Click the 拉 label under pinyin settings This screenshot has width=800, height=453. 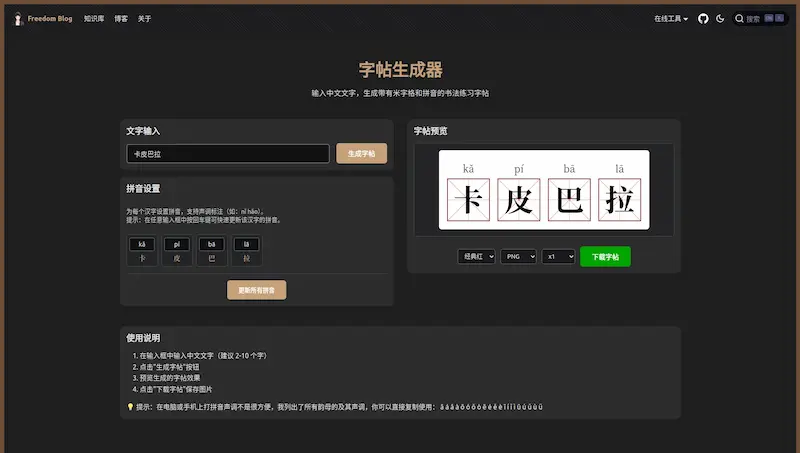coord(246,259)
